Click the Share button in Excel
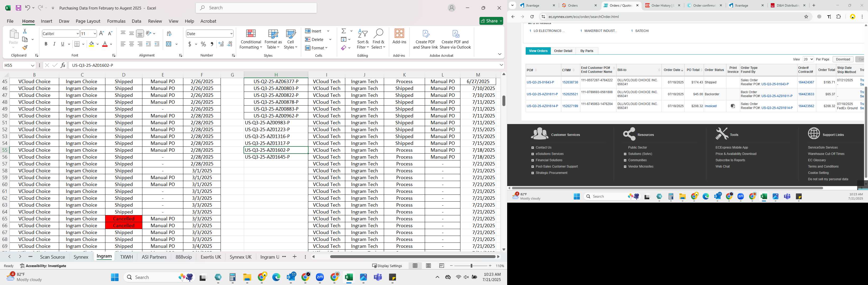The width and height of the screenshot is (868, 285). click(491, 21)
